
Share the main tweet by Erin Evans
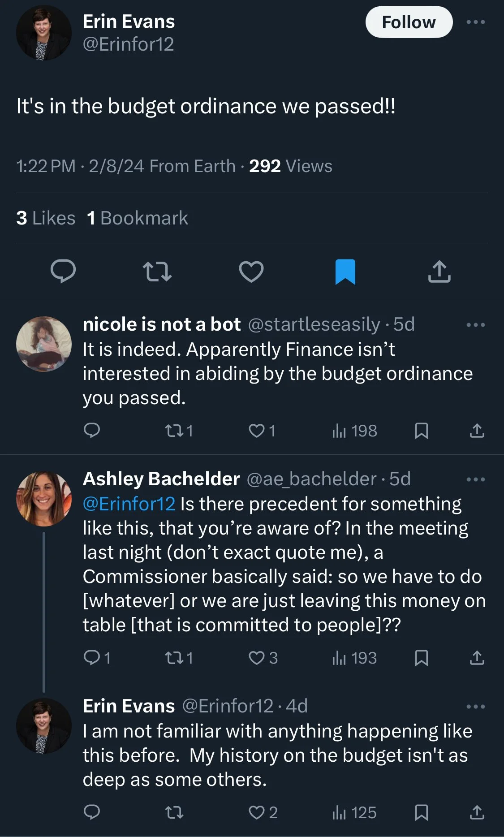pyautogui.click(x=439, y=272)
